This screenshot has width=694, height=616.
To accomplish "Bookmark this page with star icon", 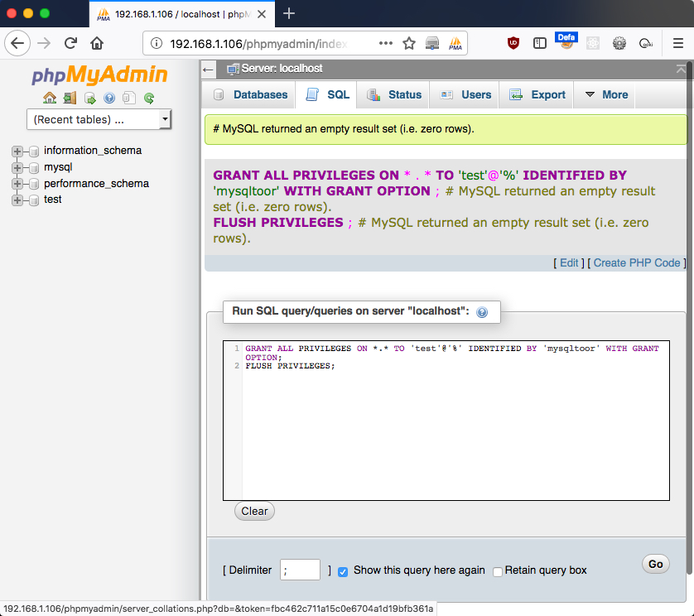I will (x=409, y=43).
